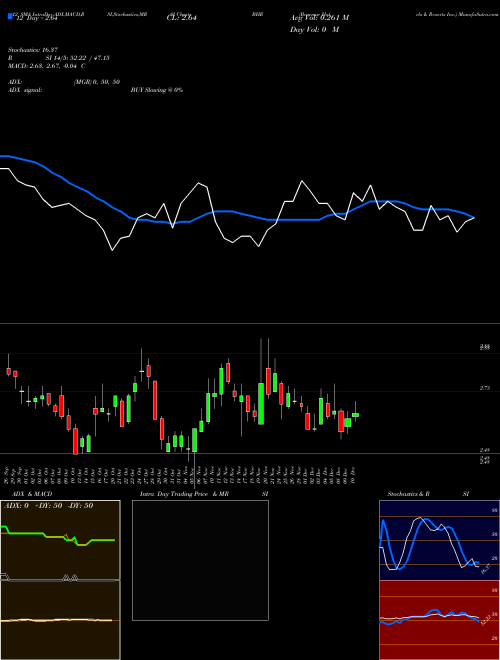
Task: Click the 'Stochastics & R' panel title
Action: coord(409,494)
